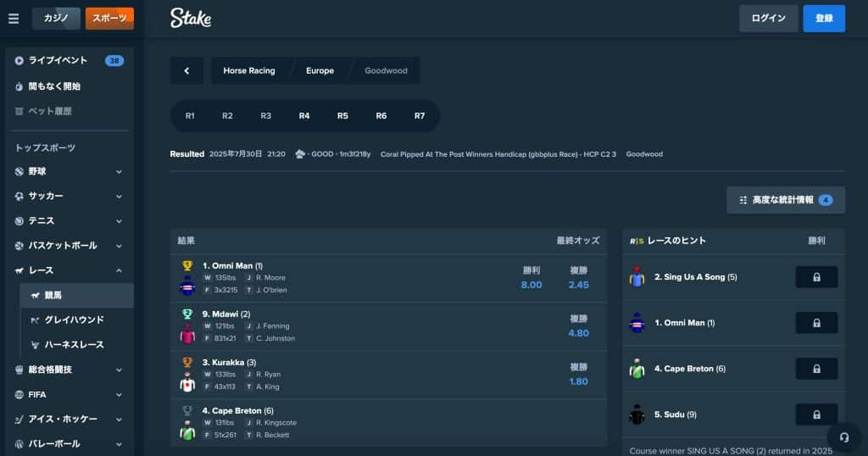Open ベット履歴 in the sidebar
Viewport: 868px width, 456px height.
70,111
